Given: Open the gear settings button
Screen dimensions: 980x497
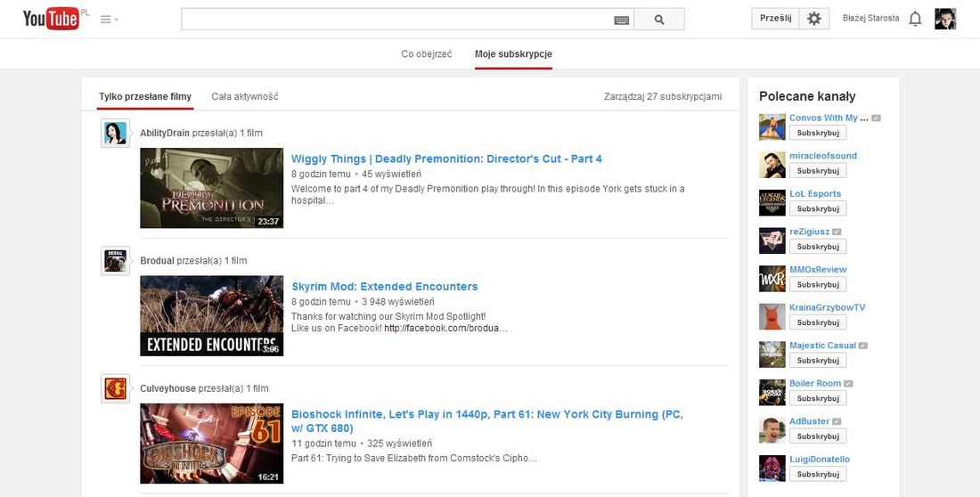Looking at the screenshot, I should point(813,19).
